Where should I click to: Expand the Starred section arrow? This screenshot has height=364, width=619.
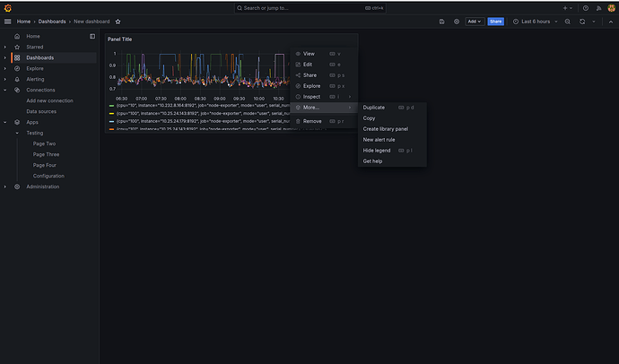click(x=5, y=47)
